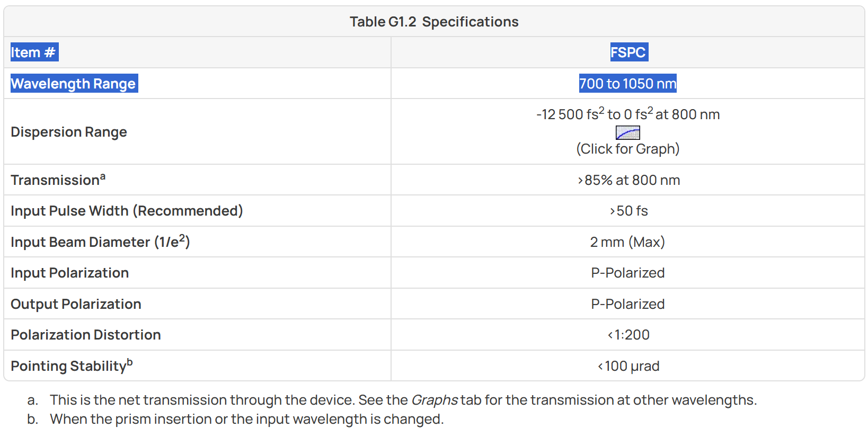Click the Output Polarization 'P-Polarized' value

[x=628, y=304]
